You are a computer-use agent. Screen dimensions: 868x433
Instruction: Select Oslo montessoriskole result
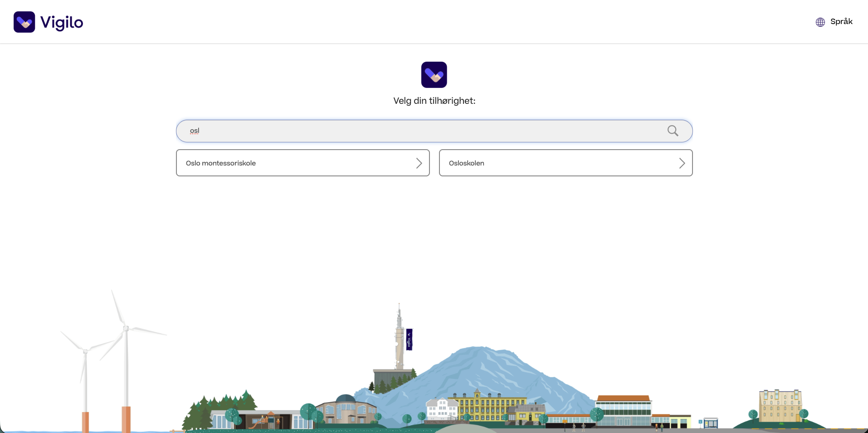tap(303, 163)
